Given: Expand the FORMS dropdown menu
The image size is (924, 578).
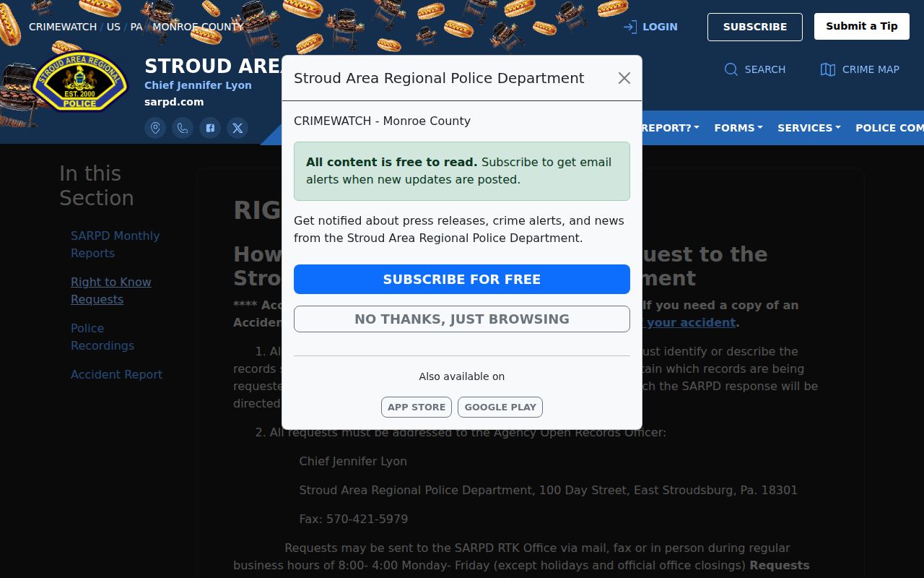Looking at the screenshot, I should (738, 128).
